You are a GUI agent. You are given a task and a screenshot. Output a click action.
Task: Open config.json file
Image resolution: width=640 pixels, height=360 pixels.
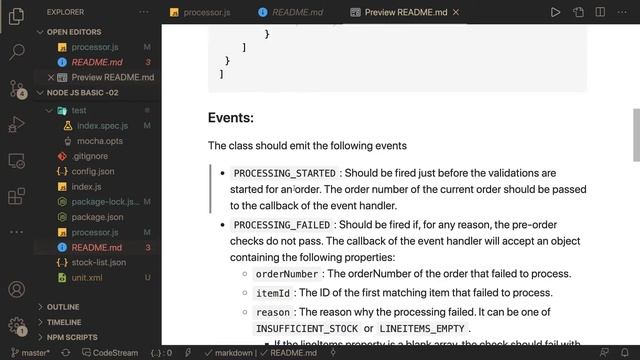tap(93, 171)
